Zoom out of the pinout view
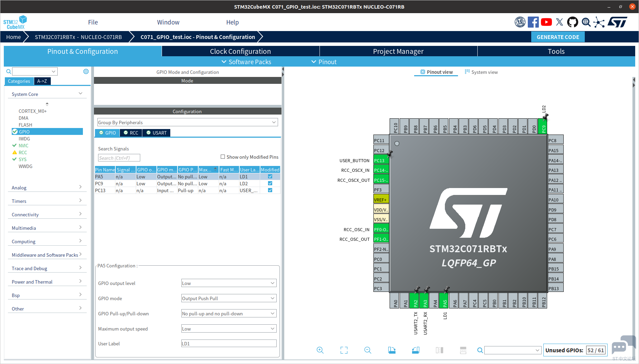 [368, 350]
